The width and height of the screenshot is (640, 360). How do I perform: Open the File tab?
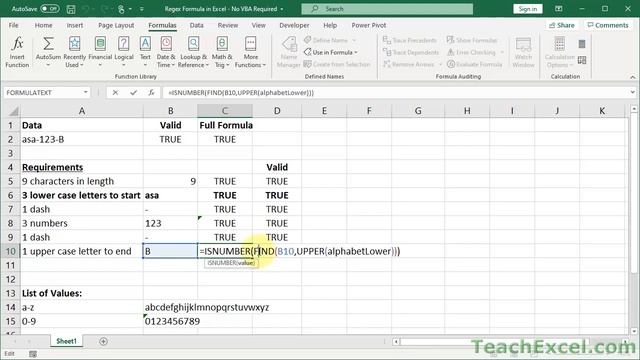[13, 25]
